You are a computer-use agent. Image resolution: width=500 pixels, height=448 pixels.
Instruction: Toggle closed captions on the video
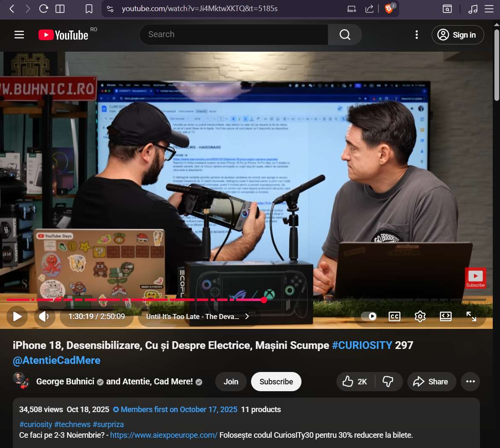(x=394, y=316)
